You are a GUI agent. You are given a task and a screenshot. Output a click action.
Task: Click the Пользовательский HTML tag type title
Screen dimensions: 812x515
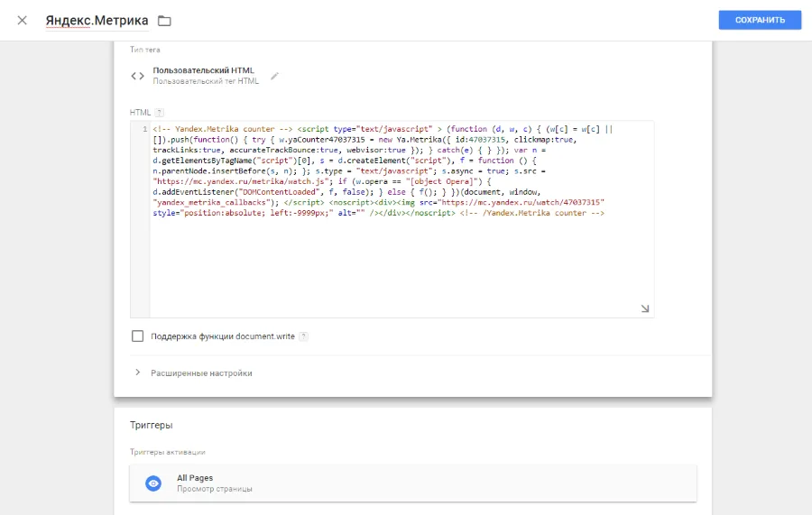click(x=204, y=70)
